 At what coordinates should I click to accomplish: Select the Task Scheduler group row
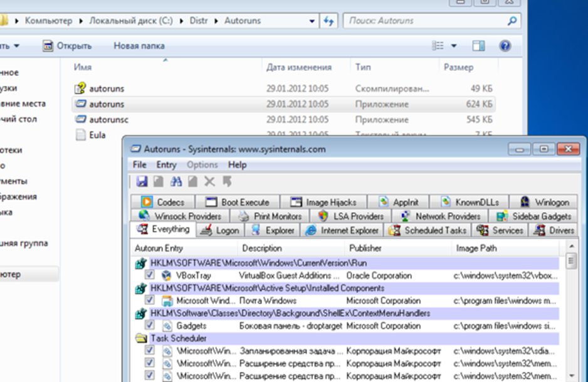click(347, 339)
